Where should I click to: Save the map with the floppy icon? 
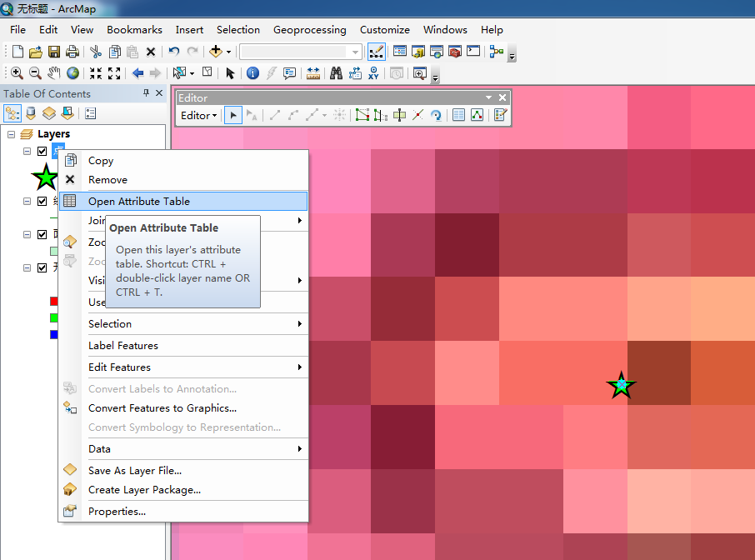coord(54,52)
